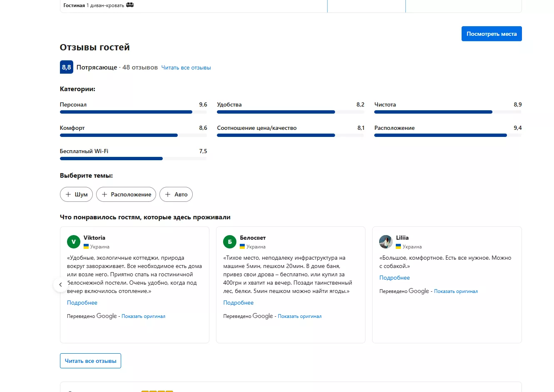The width and height of the screenshot is (554, 392).
Task: Toggle the Расположение topic filter
Action: pos(126,194)
